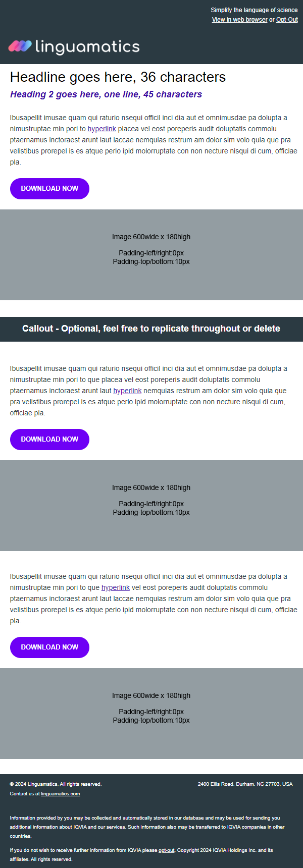Click the third DOWNLOAD NOW button
This screenshot has width=303, height=868.
pyautogui.click(x=49, y=647)
